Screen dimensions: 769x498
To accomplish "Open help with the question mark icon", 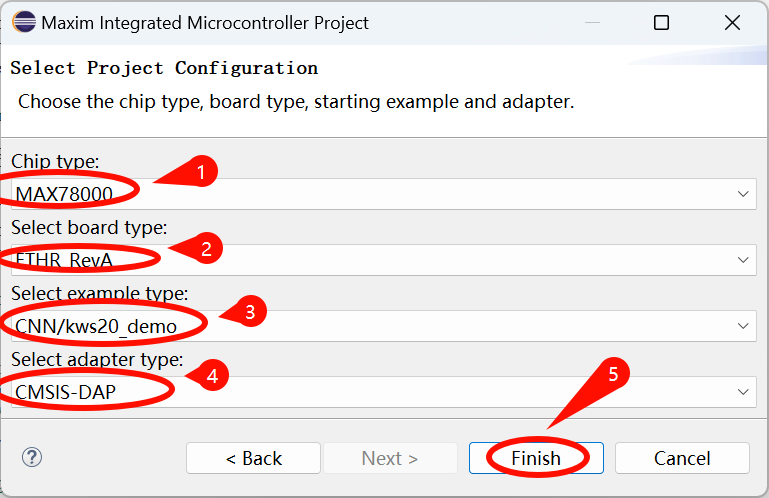I will coord(32,457).
